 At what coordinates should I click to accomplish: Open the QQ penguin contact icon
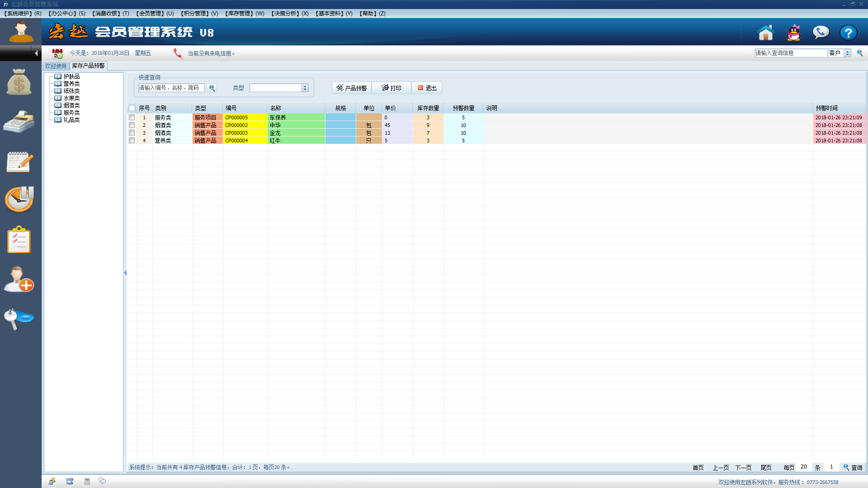click(x=793, y=33)
